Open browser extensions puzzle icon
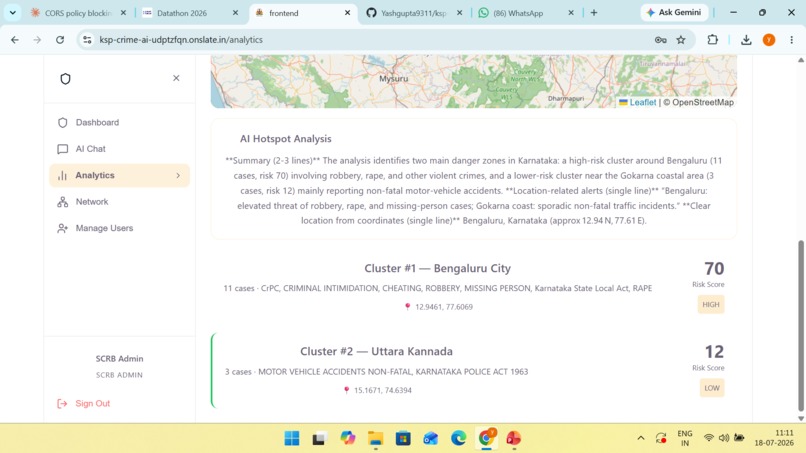This screenshot has height=453, width=806. (x=712, y=40)
